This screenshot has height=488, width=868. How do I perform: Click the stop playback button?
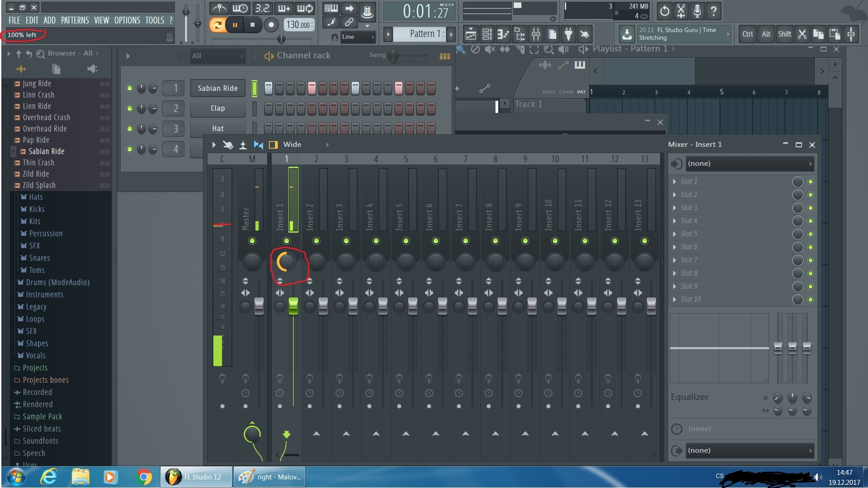[x=252, y=25]
